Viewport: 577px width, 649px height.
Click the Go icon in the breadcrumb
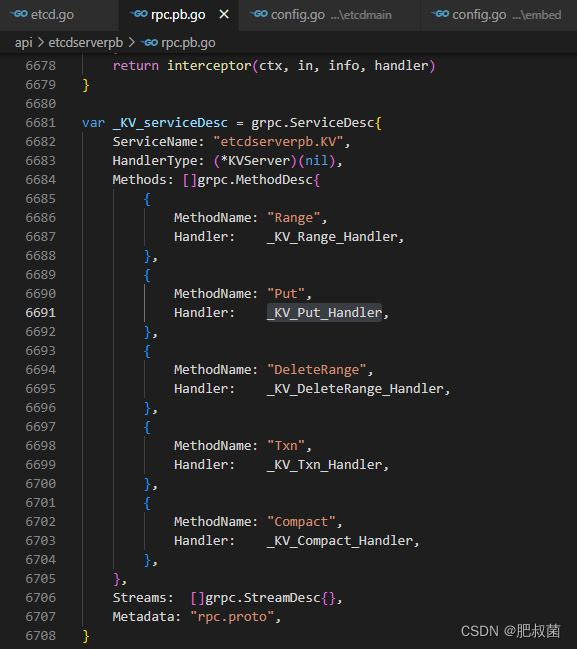(x=149, y=43)
